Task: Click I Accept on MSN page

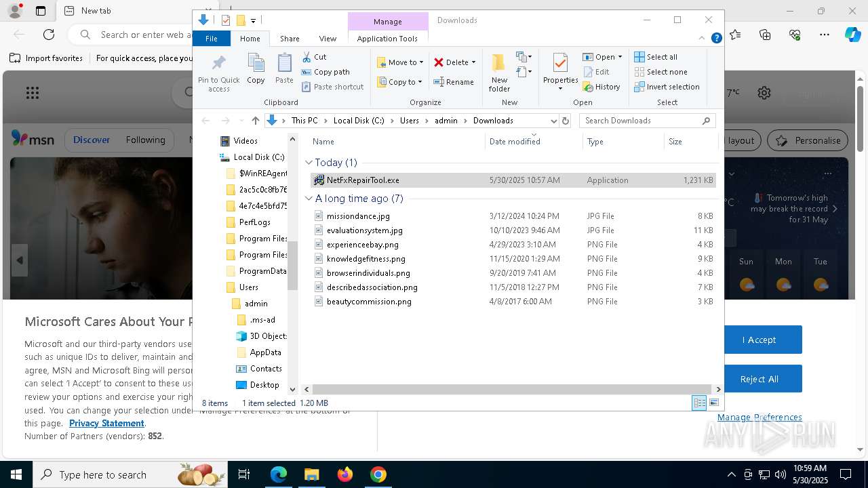Action: [759, 340]
